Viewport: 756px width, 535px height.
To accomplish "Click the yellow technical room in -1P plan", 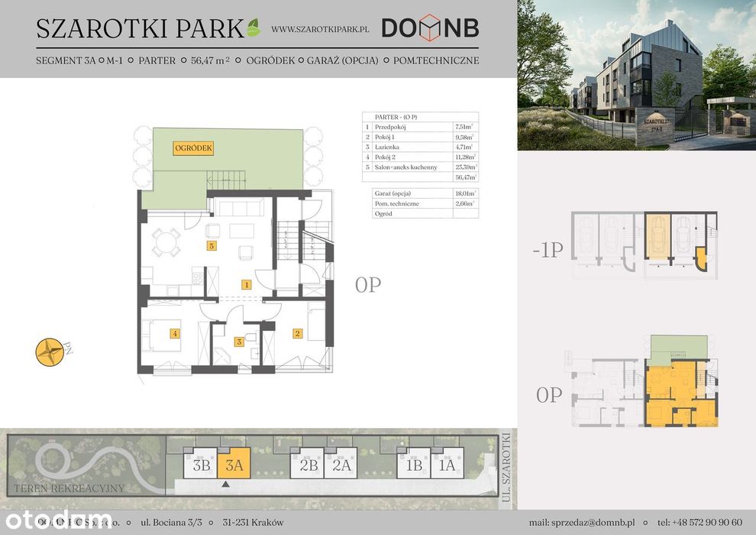I will pos(702,258).
